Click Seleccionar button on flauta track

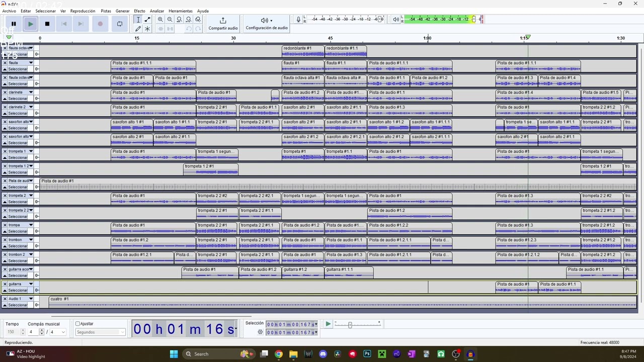point(18,69)
